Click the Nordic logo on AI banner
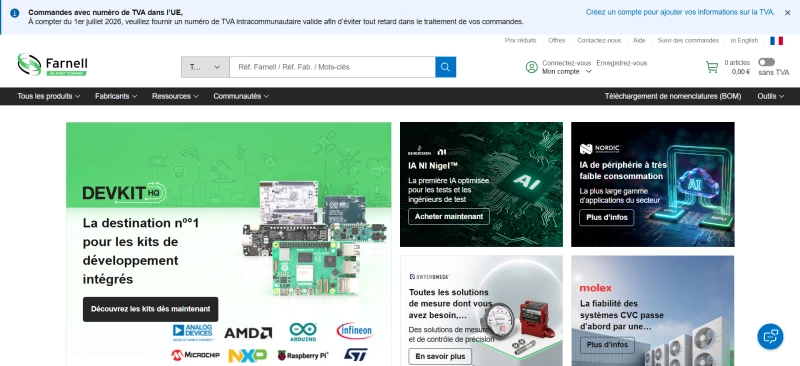 [600, 149]
